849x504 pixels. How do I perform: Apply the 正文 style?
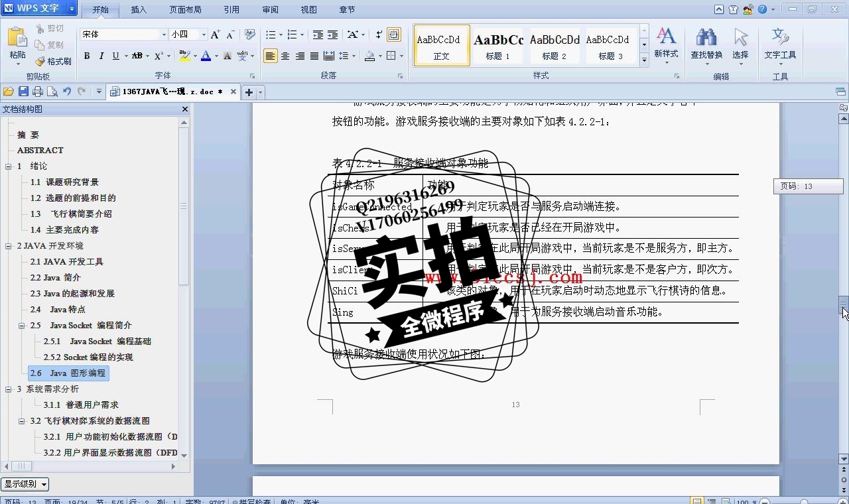442,46
